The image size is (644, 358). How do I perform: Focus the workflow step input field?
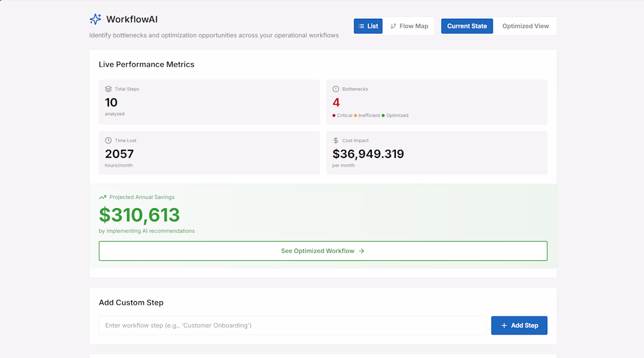292,326
